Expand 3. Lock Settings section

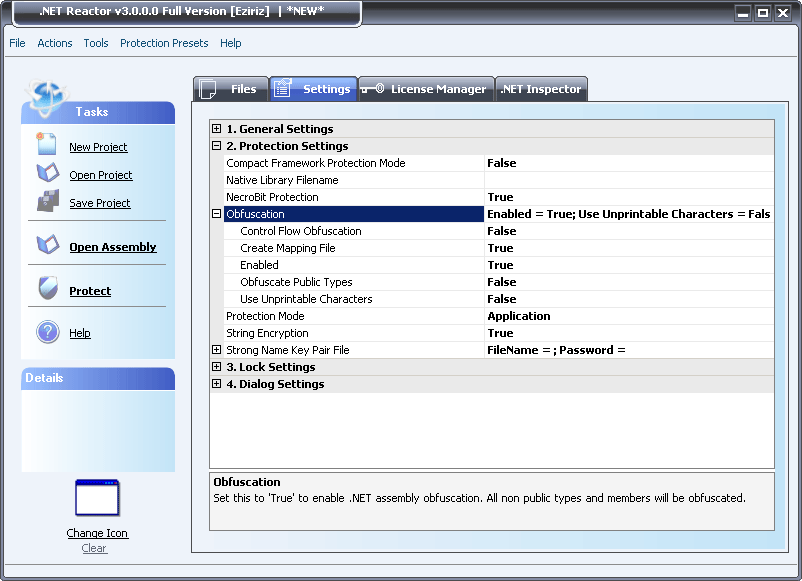216,367
